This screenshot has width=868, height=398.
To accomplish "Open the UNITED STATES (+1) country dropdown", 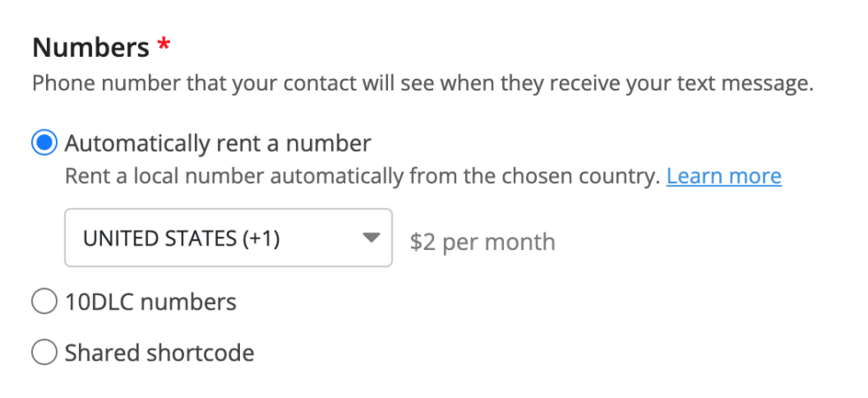I will [228, 238].
